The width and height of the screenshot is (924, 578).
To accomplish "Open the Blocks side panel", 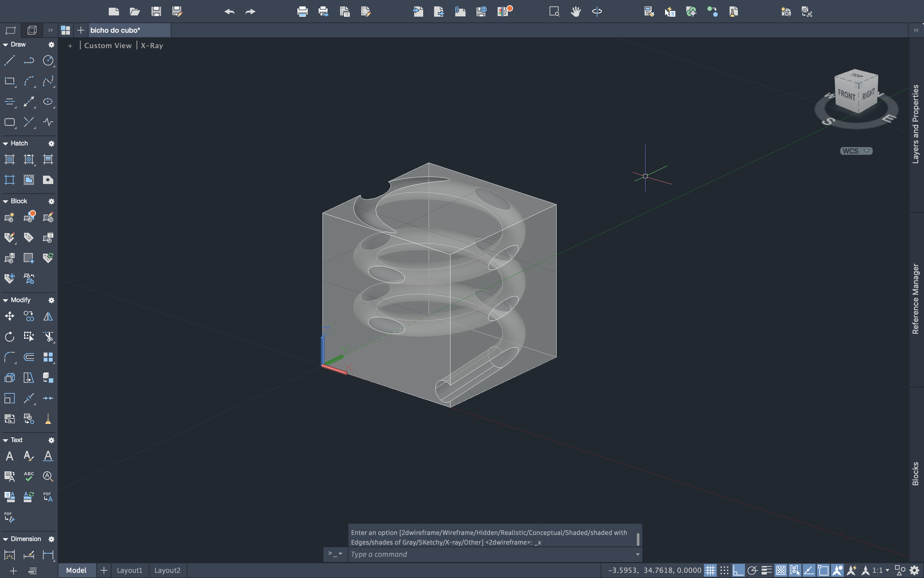I will pos(916,474).
